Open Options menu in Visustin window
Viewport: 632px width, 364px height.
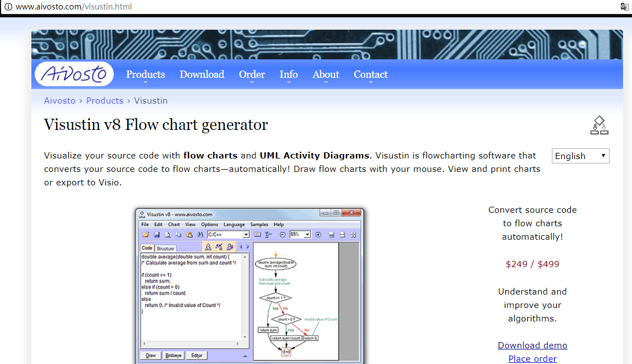tap(210, 225)
